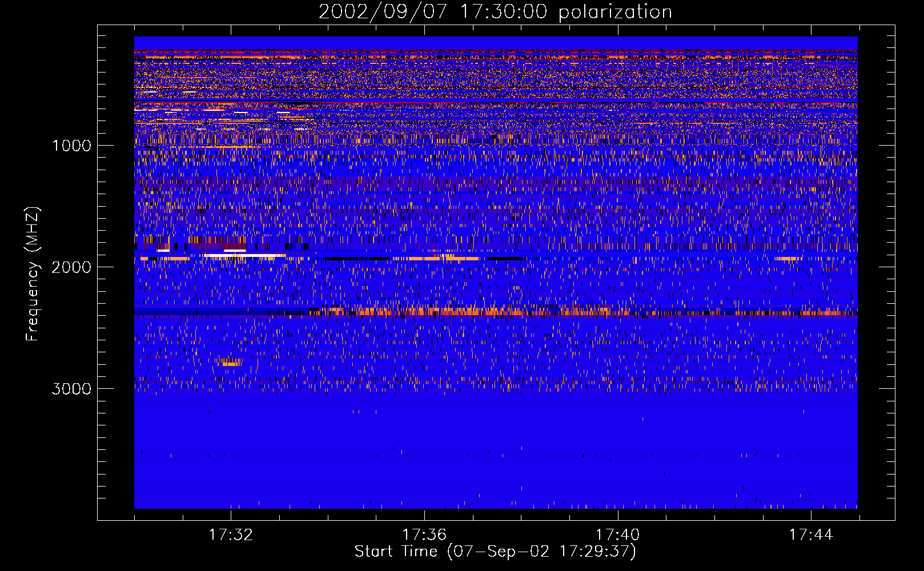Click the small orange patch near 2800 MHz
The image size is (924, 571).
[x=231, y=363]
